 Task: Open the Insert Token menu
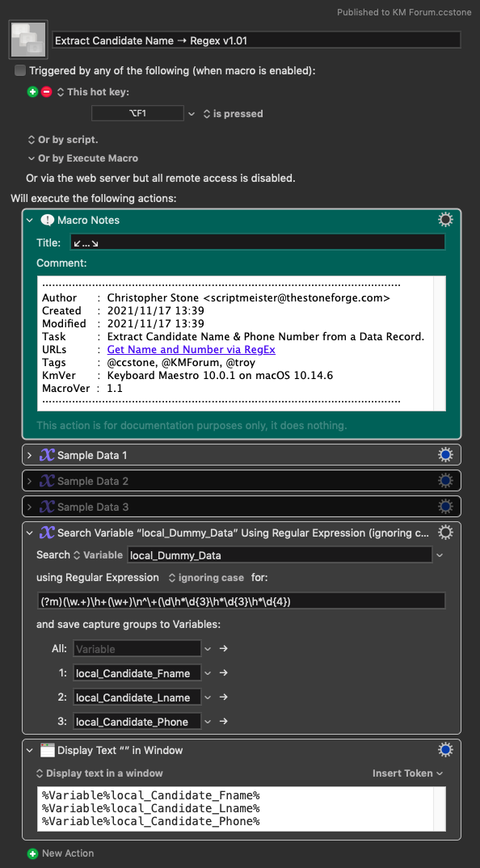click(407, 773)
